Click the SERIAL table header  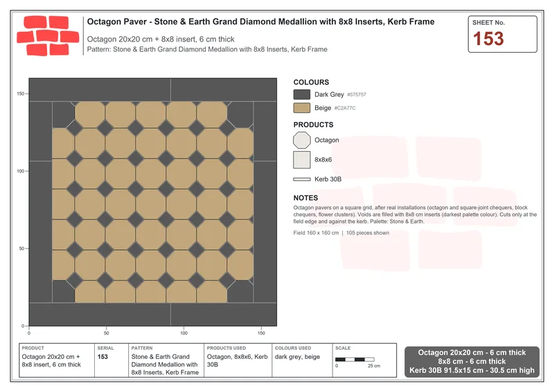pyautogui.click(x=106, y=348)
